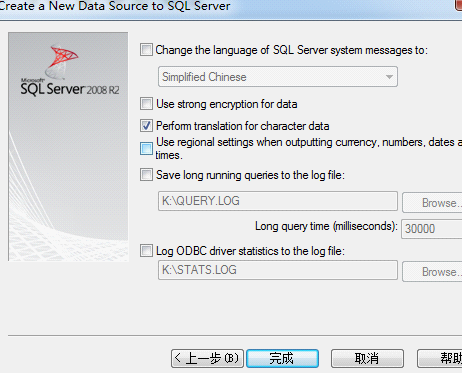463x374 pixels.
Task: Enable logging ODBC driver statistics
Action: coord(146,251)
